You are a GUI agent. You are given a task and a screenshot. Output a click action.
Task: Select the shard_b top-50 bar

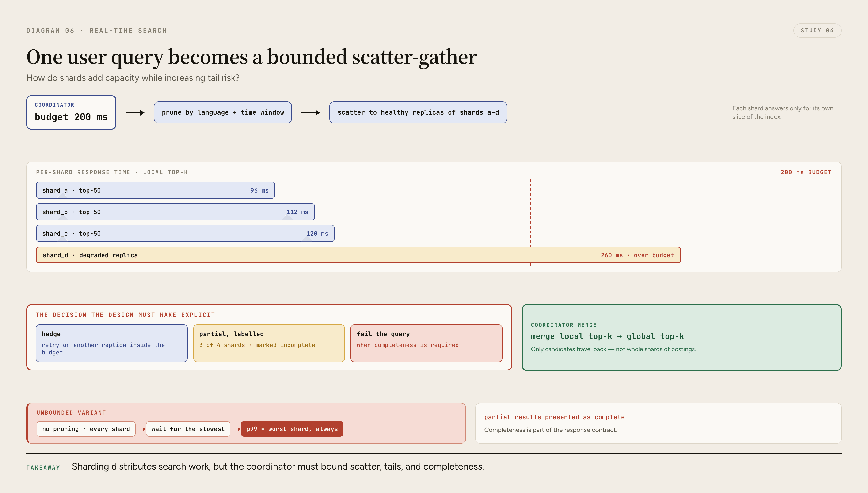(175, 212)
